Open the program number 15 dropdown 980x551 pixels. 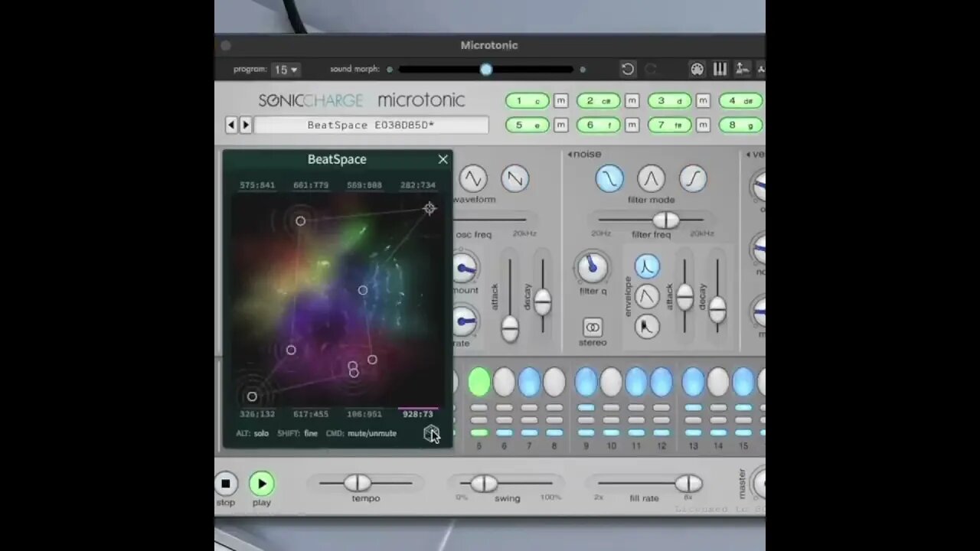[286, 70]
